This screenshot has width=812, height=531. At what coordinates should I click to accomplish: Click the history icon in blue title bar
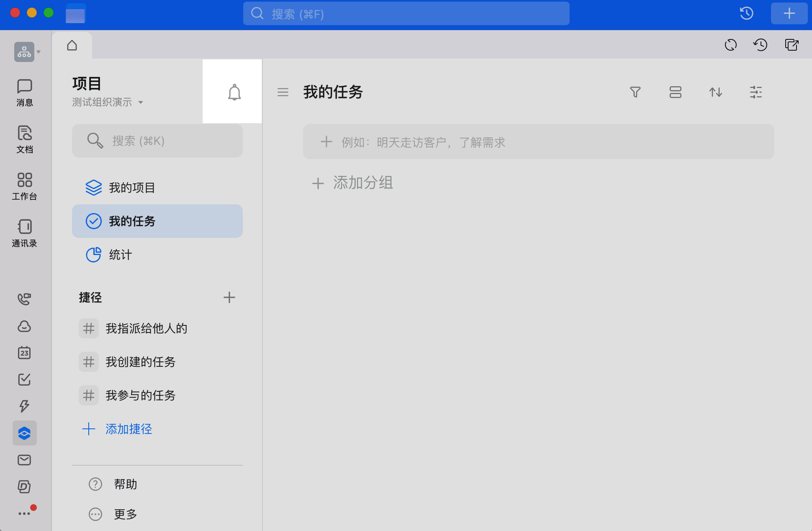point(747,13)
